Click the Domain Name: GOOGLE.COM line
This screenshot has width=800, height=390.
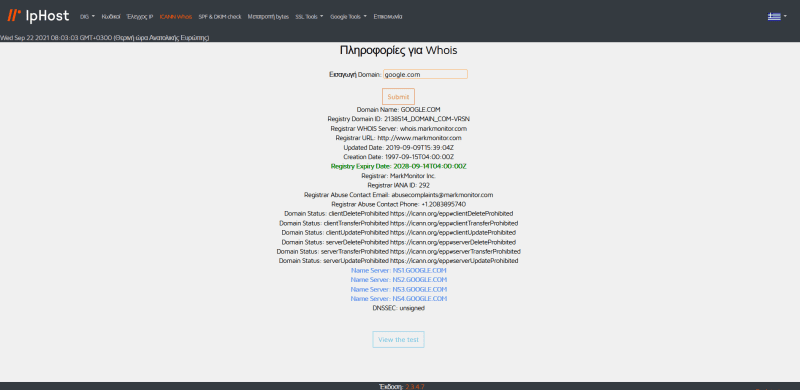[x=398, y=109]
